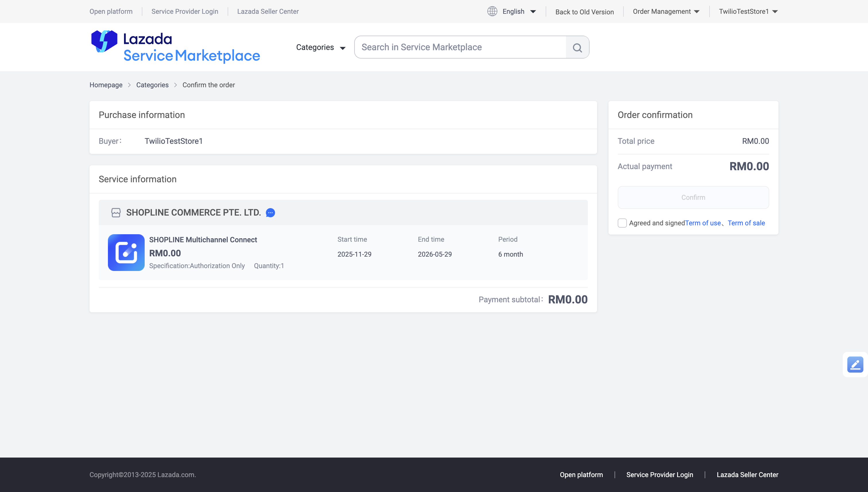Open the Order Management dropdown

click(x=666, y=11)
